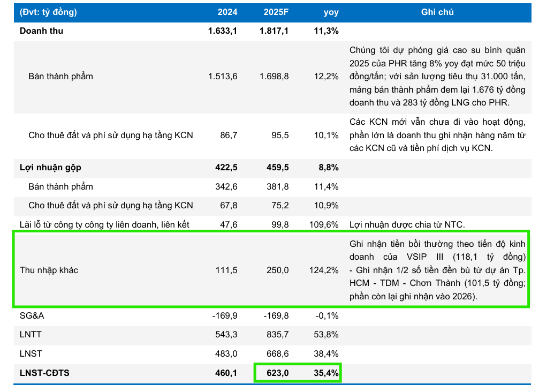The width and height of the screenshot is (539, 392).
Task: Click the highlighted 623,0 forecast value
Action: pos(278,373)
